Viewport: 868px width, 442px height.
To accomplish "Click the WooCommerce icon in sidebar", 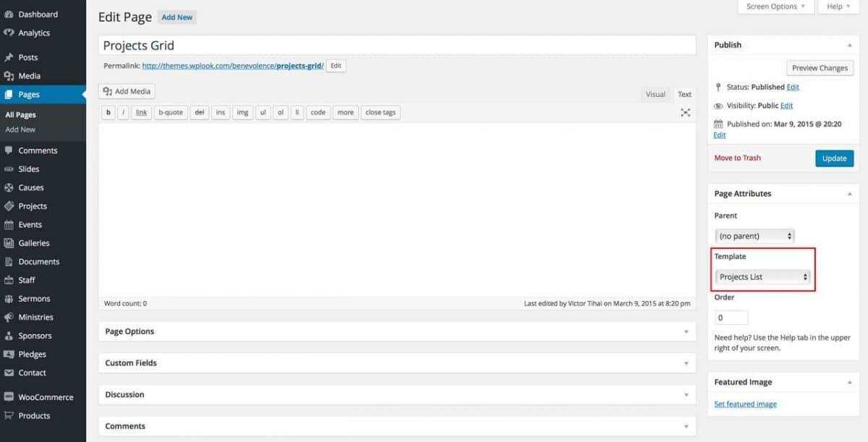I will click(x=9, y=397).
